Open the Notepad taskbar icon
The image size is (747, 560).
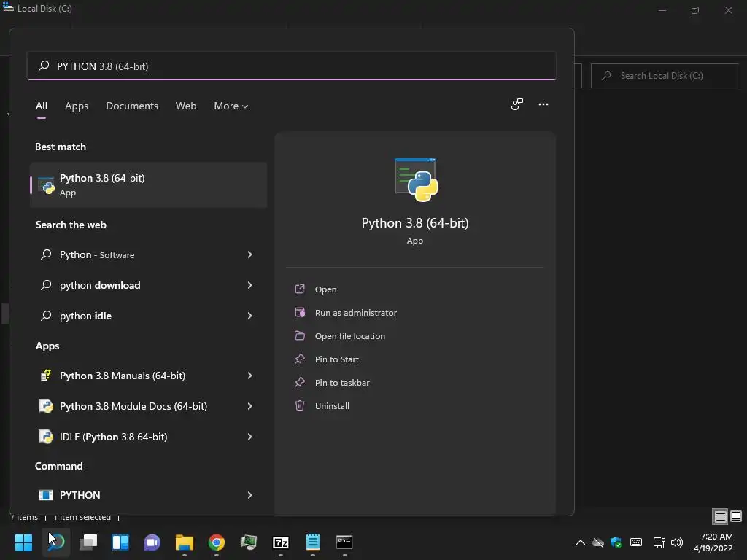312,542
